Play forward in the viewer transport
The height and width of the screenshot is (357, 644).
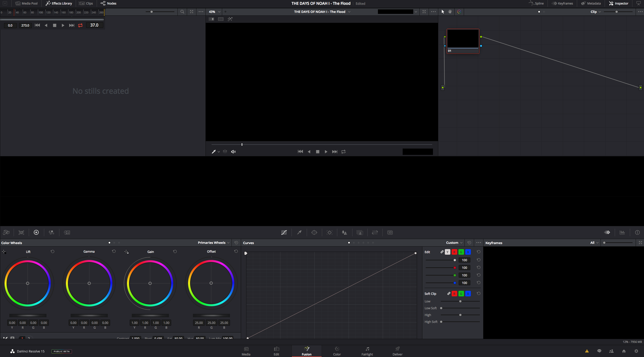pos(326,152)
